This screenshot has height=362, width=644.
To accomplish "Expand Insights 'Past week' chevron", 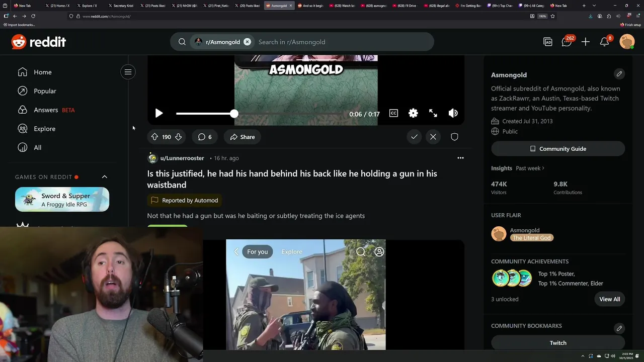I will 543,168.
